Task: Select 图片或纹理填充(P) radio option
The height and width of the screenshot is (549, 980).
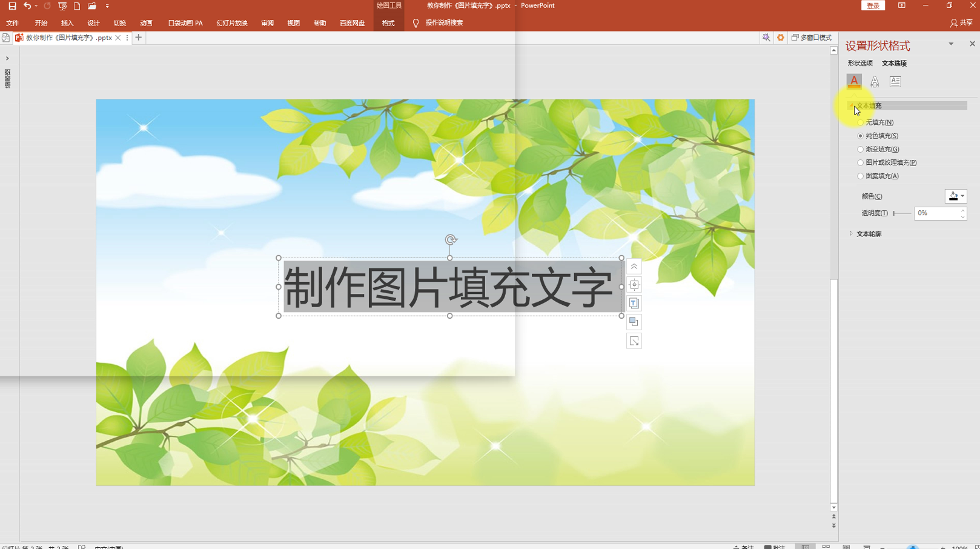Action: coord(860,162)
